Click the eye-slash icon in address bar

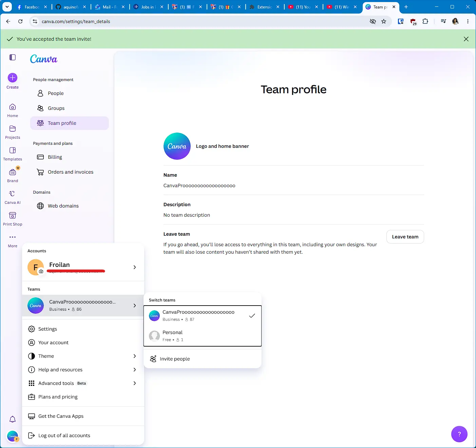click(x=373, y=21)
